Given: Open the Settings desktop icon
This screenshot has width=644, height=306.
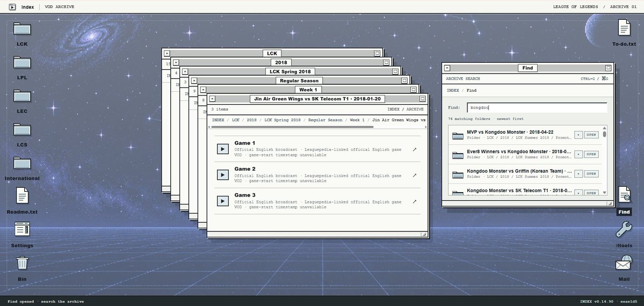Looking at the screenshot, I should pyautogui.click(x=22, y=229).
